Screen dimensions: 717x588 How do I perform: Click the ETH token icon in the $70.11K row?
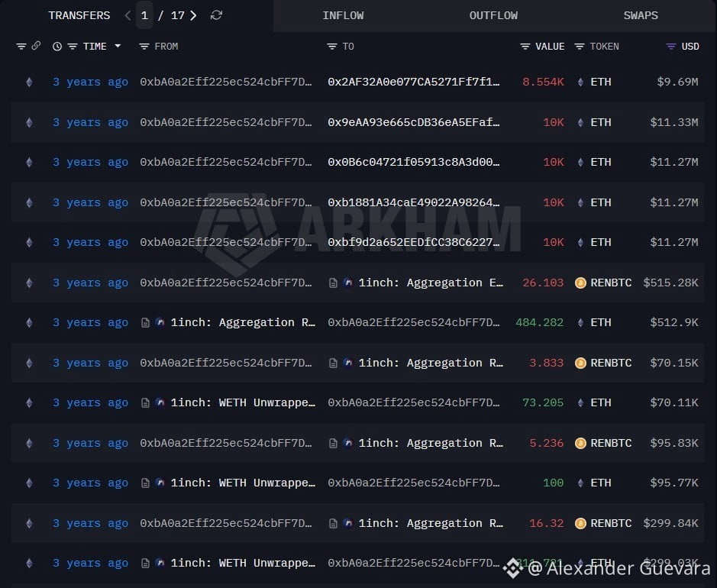580,403
